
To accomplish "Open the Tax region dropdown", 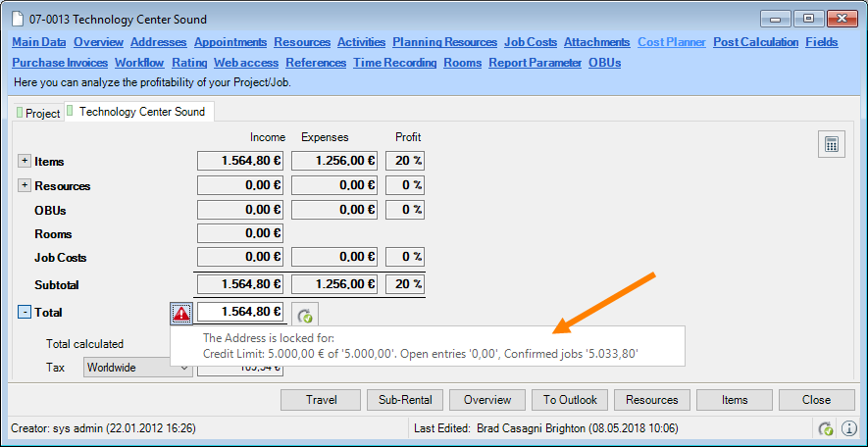I will click(183, 368).
